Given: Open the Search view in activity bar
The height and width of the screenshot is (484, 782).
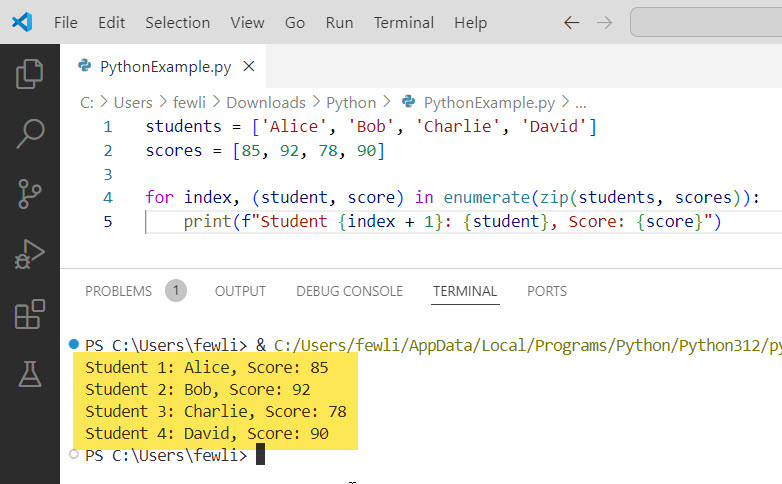Looking at the screenshot, I should pyautogui.click(x=30, y=134).
